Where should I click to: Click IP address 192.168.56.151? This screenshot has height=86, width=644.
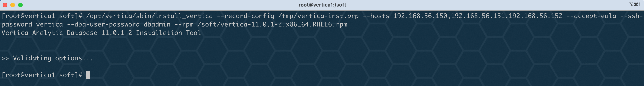(478, 16)
